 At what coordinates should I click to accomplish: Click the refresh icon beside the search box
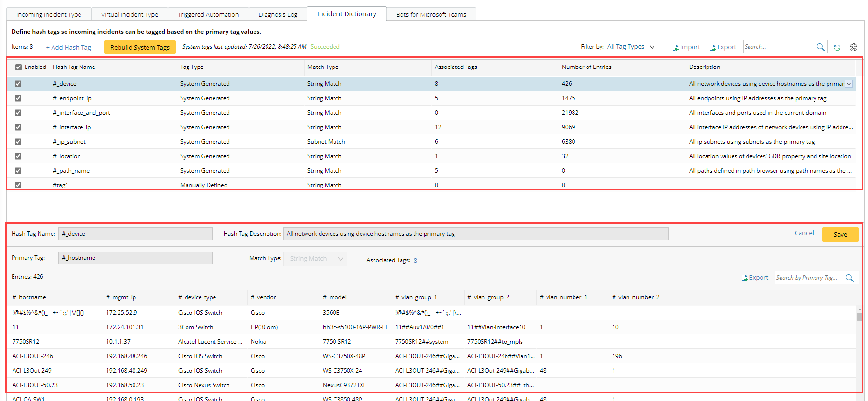[837, 47]
